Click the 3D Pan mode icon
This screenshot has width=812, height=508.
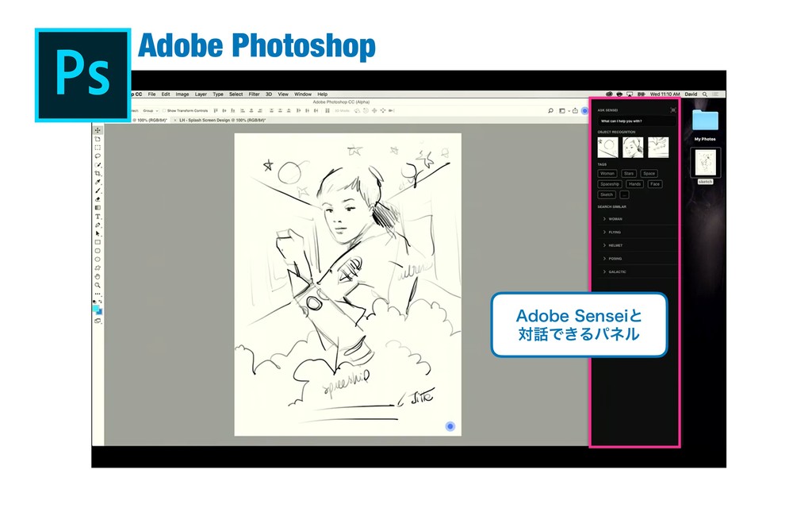(x=374, y=110)
